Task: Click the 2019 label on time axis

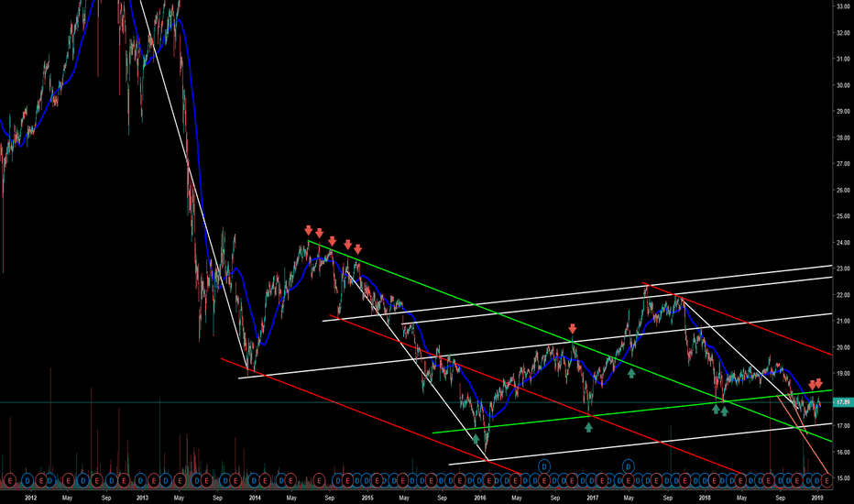Action: [x=817, y=498]
